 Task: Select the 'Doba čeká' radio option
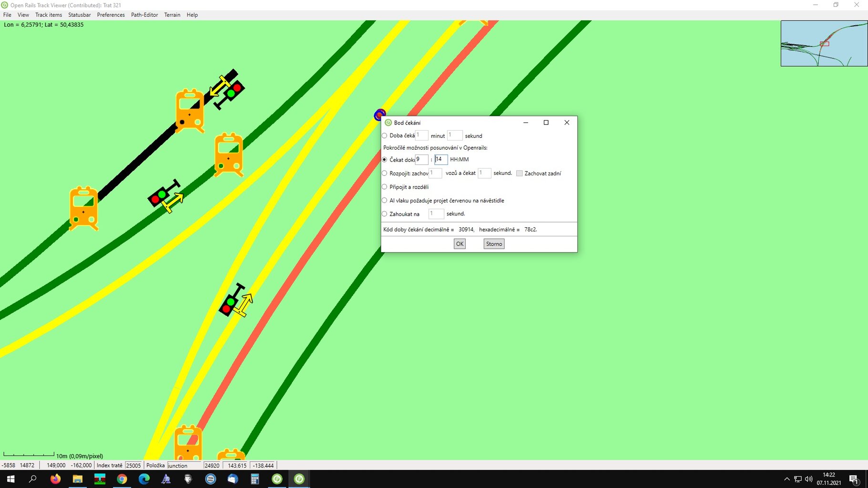click(385, 136)
